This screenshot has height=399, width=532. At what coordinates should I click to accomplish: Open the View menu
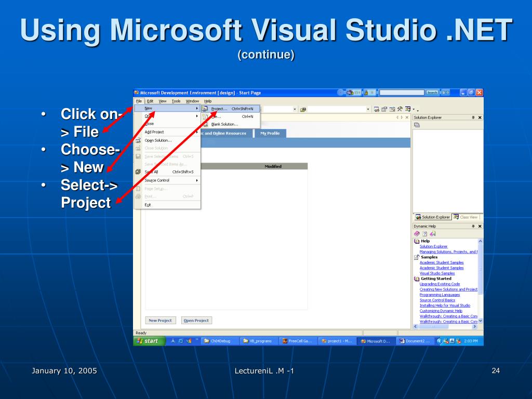pyautogui.click(x=163, y=101)
